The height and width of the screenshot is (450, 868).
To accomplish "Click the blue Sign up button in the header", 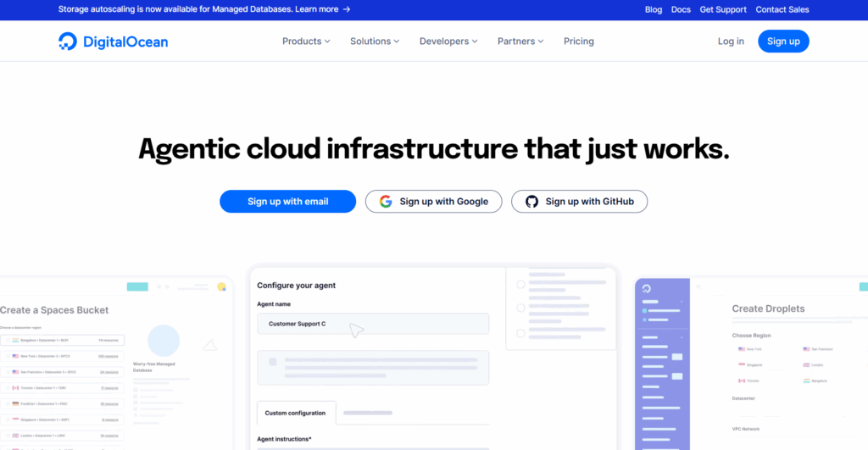I will [x=783, y=42].
